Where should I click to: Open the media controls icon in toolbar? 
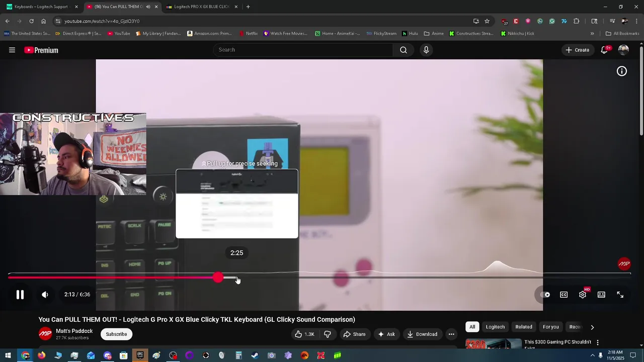coord(612,21)
